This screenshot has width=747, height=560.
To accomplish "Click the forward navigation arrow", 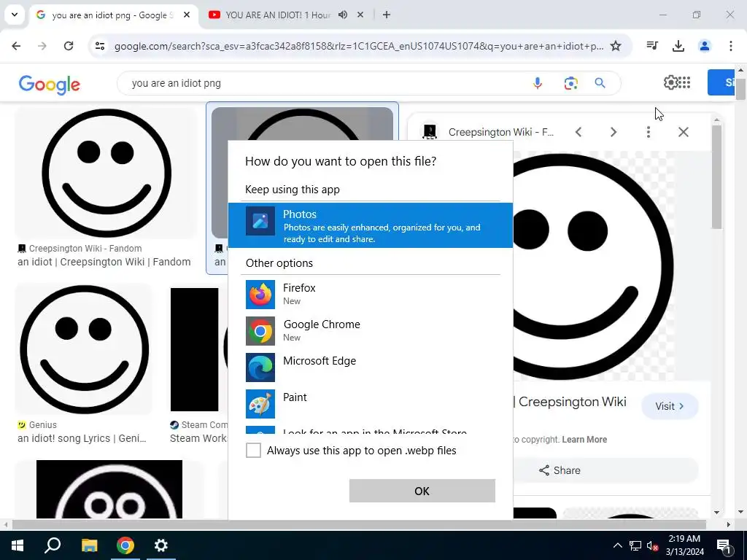I will point(42,46).
